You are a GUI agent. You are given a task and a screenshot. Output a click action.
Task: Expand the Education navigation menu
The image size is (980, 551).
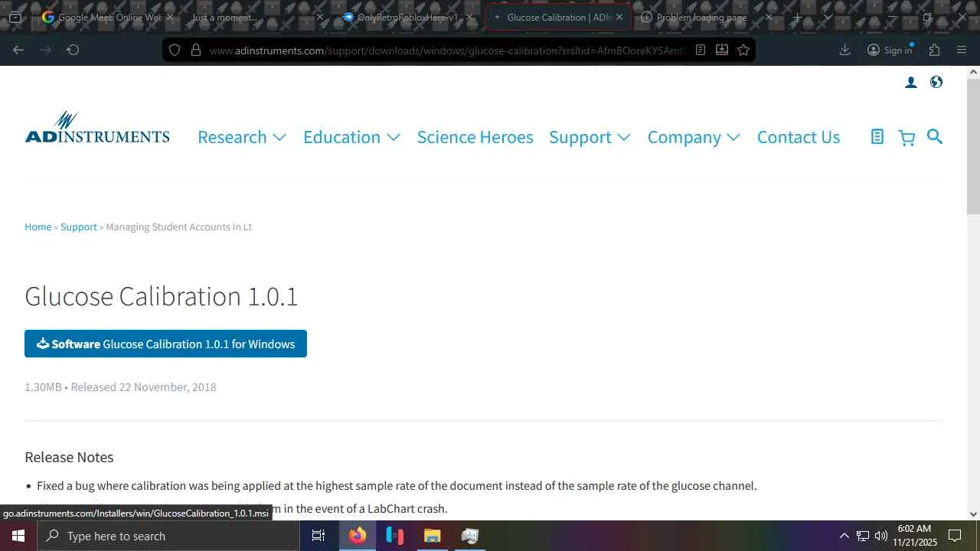pyautogui.click(x=351, y=137)
